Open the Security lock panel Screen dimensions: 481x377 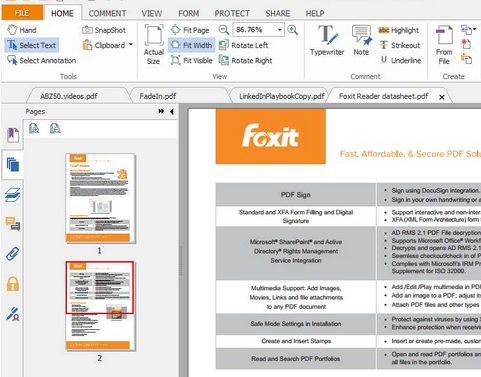click(13, 284)
